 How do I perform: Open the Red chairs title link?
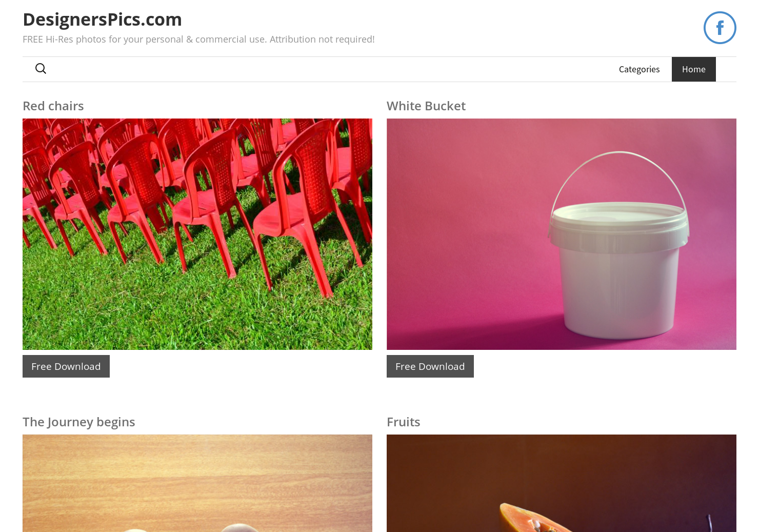[53, 106]
